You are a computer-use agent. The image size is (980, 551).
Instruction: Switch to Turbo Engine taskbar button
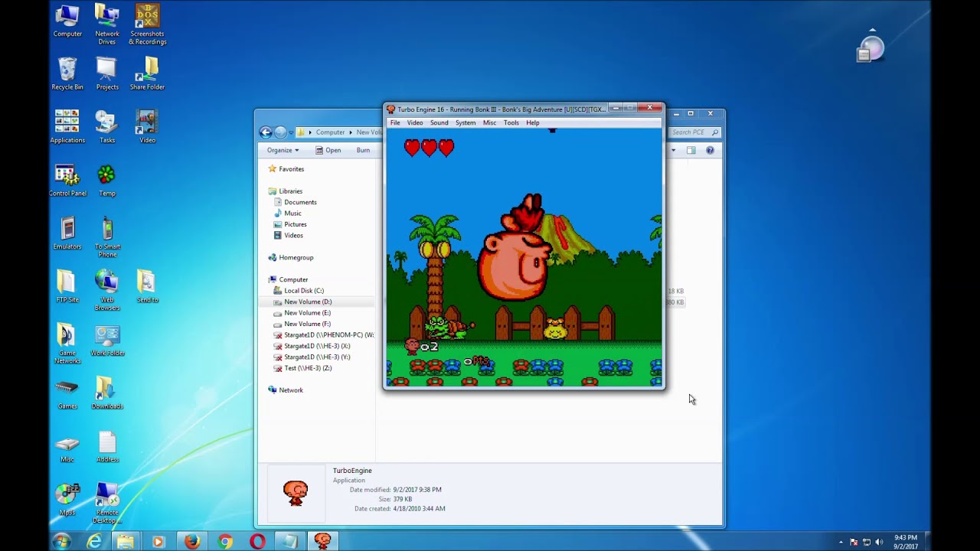[x=323, y=541]
